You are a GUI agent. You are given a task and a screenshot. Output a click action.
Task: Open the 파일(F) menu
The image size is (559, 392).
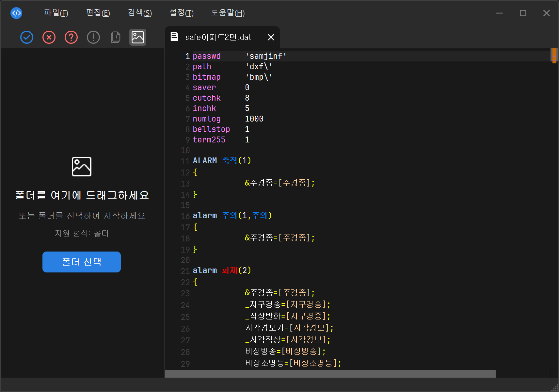[x=56, y=13]
